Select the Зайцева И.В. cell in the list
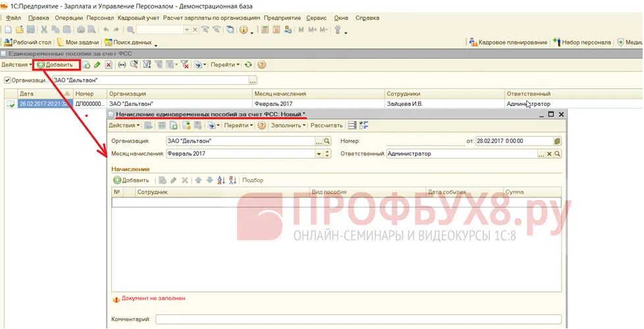The height and width of the screenshot is (329, 644). click(444, 104)
